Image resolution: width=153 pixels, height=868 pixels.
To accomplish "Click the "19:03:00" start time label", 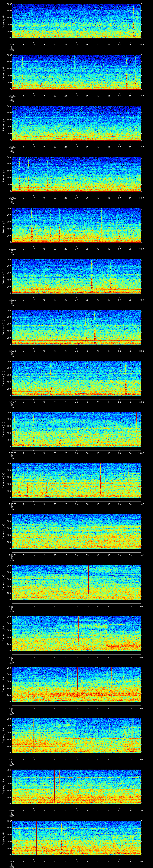I will click(x=12, y=147).
